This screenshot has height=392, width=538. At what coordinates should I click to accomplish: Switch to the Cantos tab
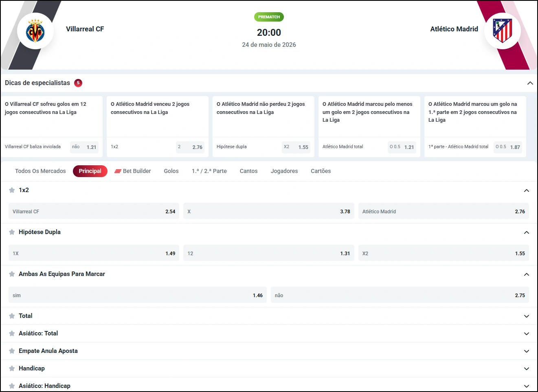pos(248,171)
